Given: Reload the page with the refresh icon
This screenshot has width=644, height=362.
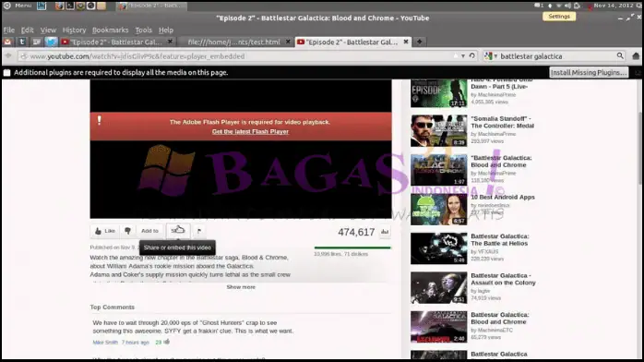Looking at the screenshot, I should 472,56.
